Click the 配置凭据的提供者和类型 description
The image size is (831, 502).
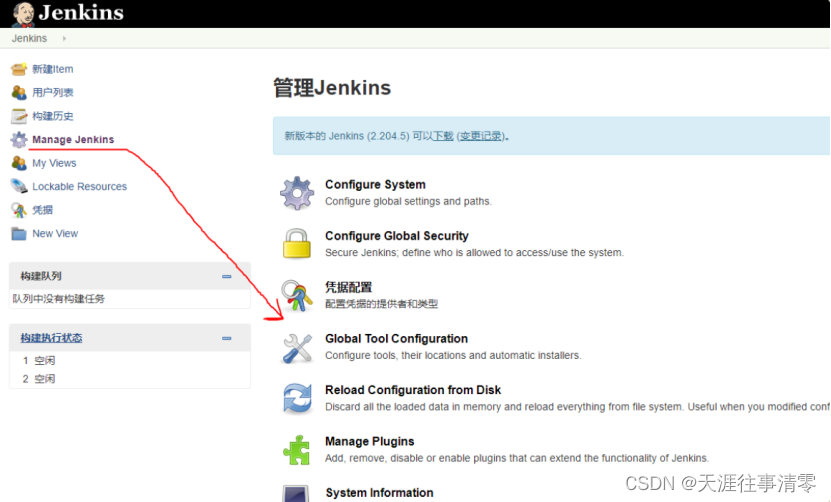(x=382, y=304)
